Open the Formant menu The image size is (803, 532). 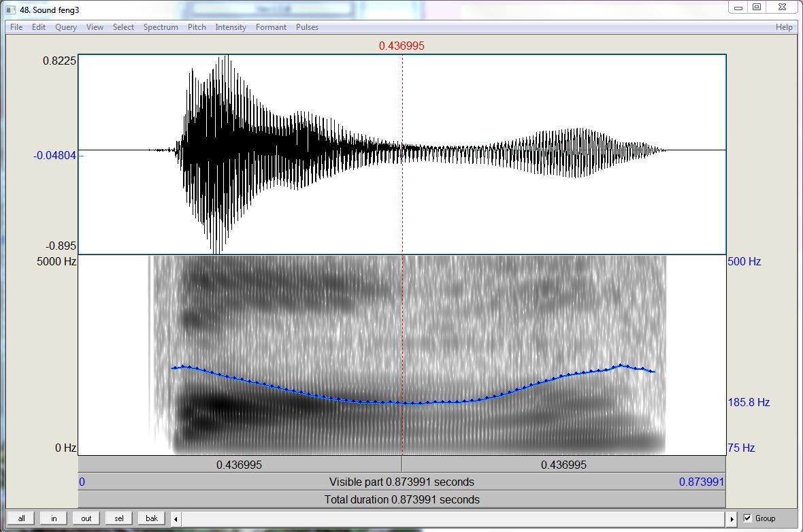pos(271,27)
